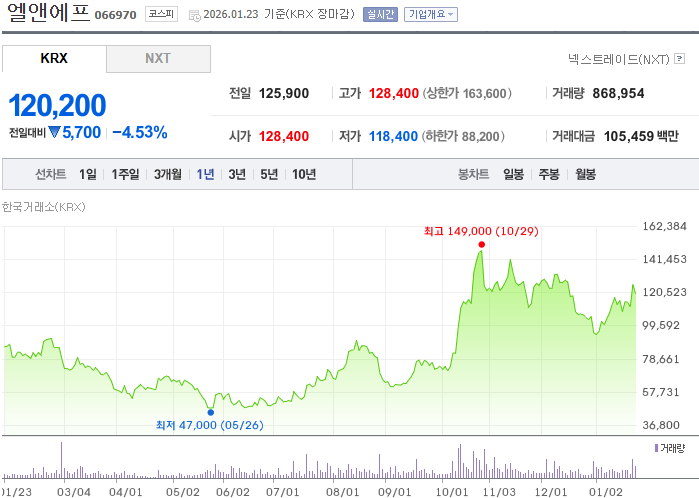The image size is (699, 498).
Task: Select the 3개월 line chart period
Action: pyautogui.click(x=168, y=174)
